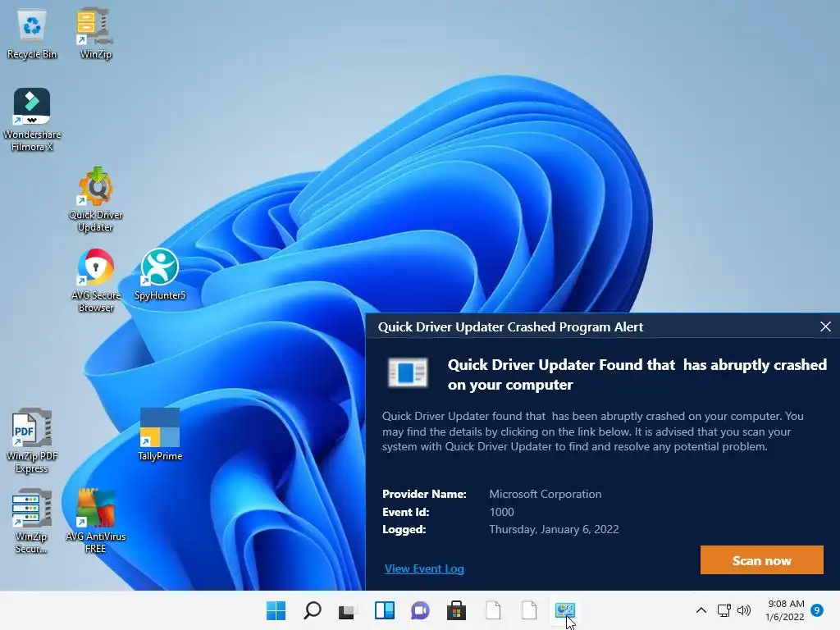Open network status tray icon
The image size is (840, 630).
(x=724, y=610)
